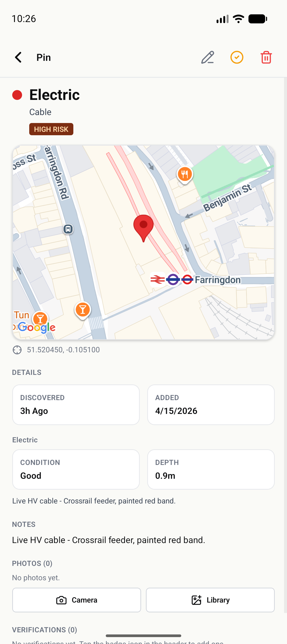Tap the red Electric category dot
This screenshot has height=644, width=287.
(17, 95)
